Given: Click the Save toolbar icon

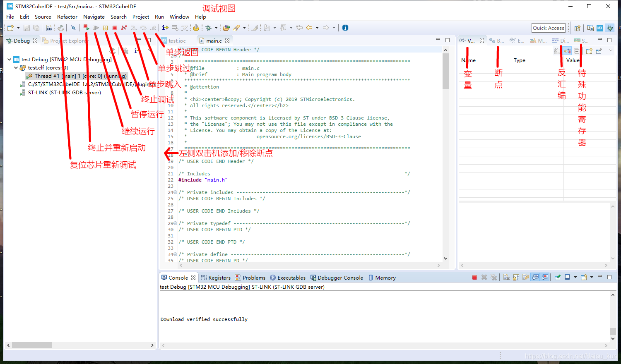Looking at the screenshot, I should point(26,28).
